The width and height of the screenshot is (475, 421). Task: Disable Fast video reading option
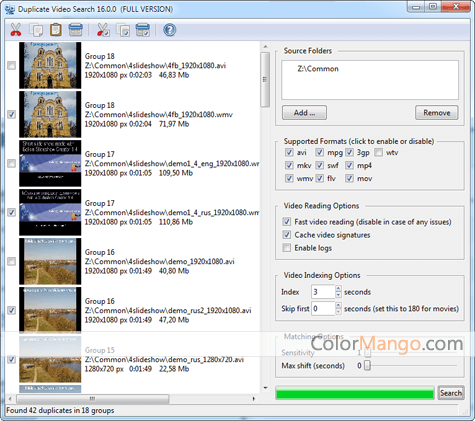[287, 222]
